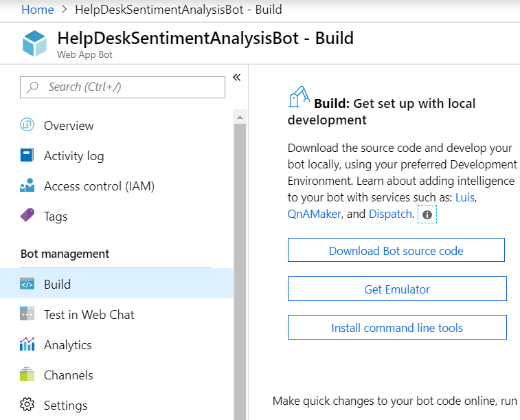Go to Home breadcrumb link
This screenshot has height=420, width=520.
tap(38, 10)
